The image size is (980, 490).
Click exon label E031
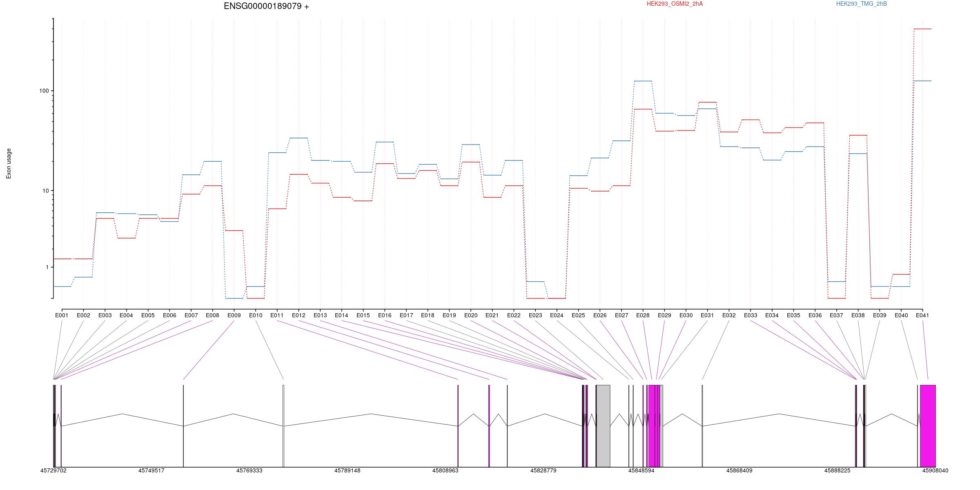(x=707, y=315)
